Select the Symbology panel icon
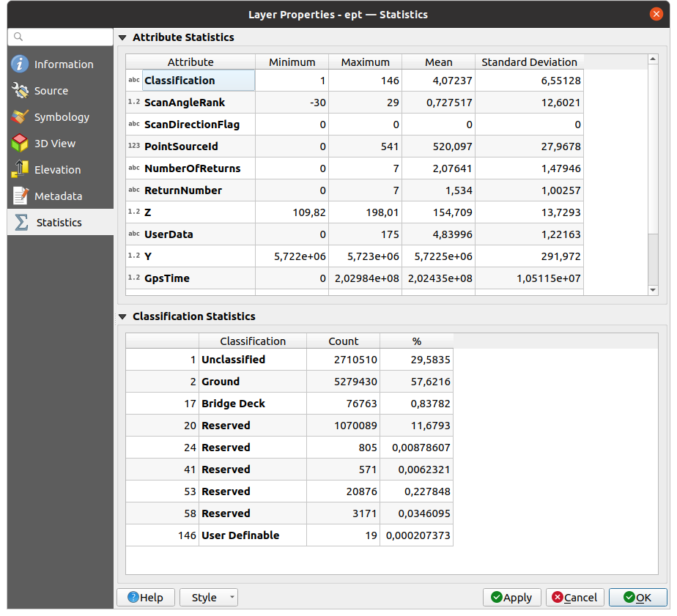The image size is (677, 616). pos(18,116)
